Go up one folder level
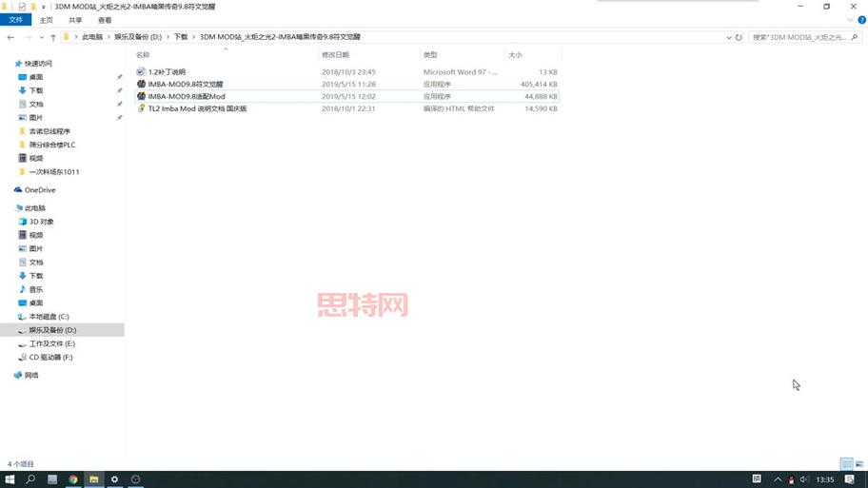The image size is (868, 488). pos(53,37)
